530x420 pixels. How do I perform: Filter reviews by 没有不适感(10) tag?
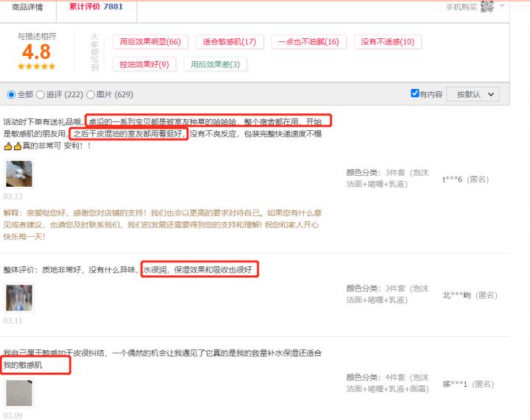point(387,42)
